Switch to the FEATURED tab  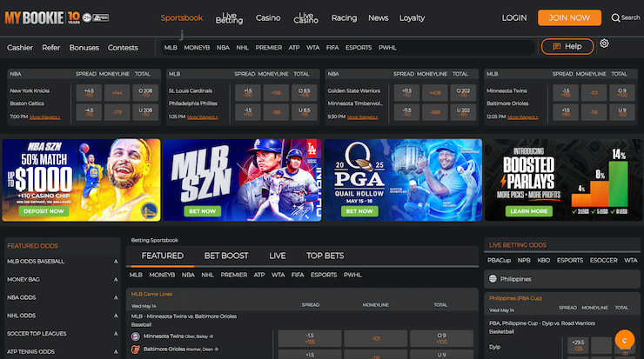click(x=163, y=256)
